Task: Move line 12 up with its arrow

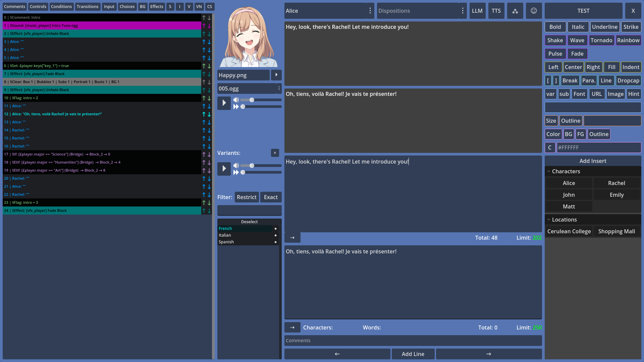Action: [204, 114]
